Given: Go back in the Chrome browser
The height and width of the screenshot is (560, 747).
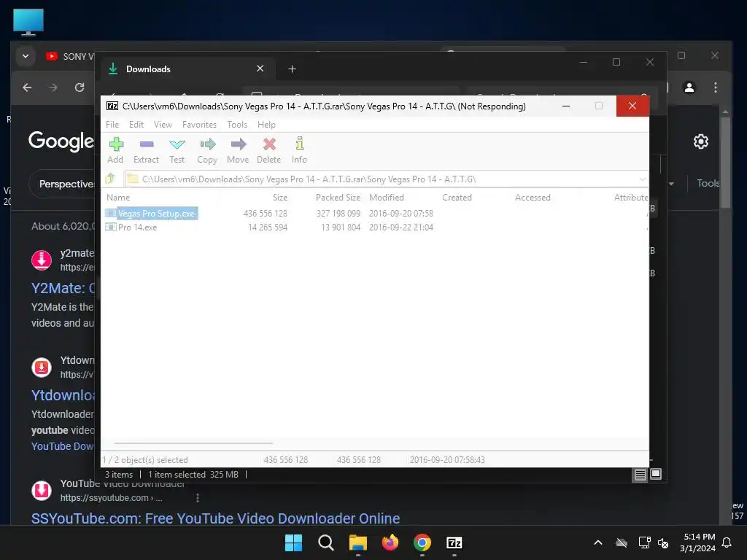Looking at the screenshot, I should (27, 87).
